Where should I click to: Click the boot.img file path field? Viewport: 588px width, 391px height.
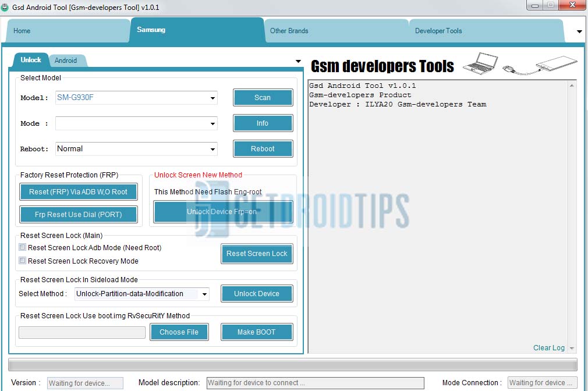click(82, 332)
